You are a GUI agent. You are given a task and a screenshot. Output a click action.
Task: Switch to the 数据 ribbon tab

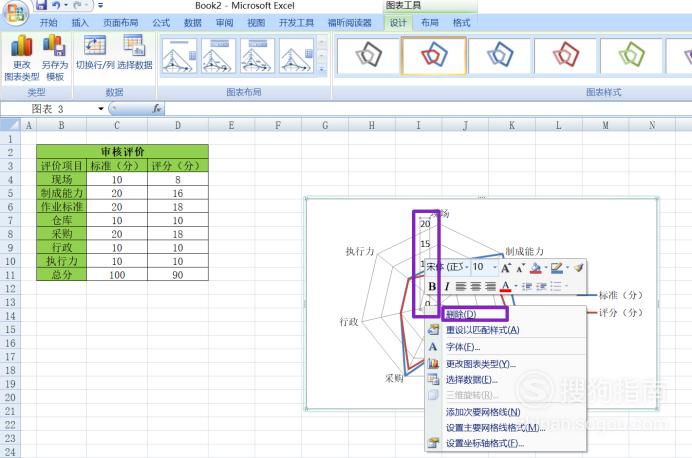tap(192, 23)
